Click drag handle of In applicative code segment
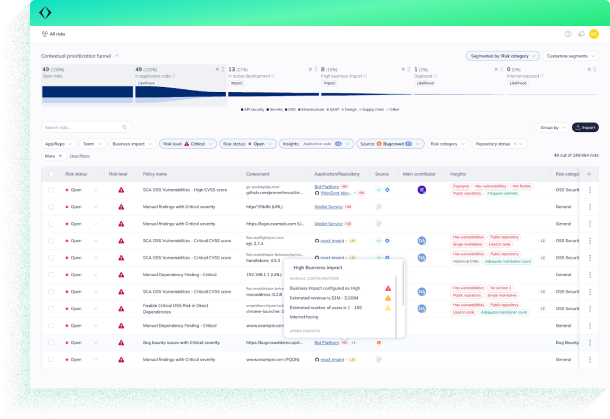The width and height of the screenshot is (610, 419). [223, 69]
